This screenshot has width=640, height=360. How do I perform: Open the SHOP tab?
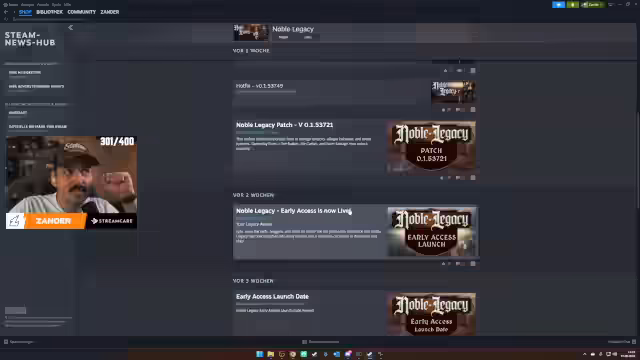coord(25,12)
